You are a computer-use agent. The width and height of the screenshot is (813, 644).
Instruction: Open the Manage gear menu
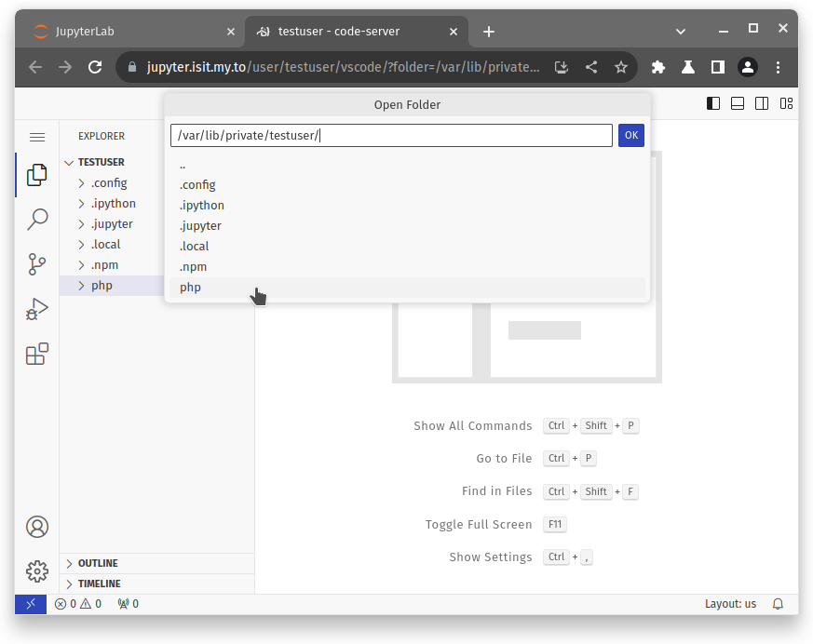(x=37, y=570)
